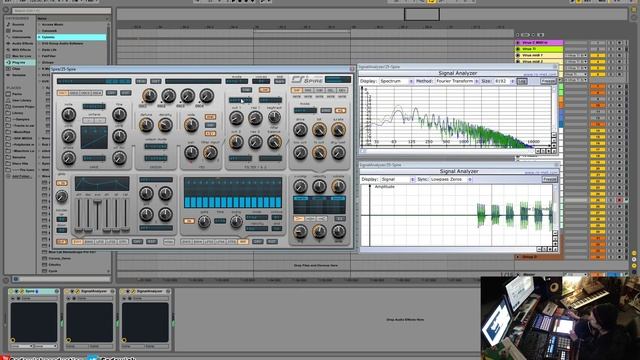The height and width of the screenshot is (360, 640).
Task: Click the res 1 filter knob
Action: (255, 118)
